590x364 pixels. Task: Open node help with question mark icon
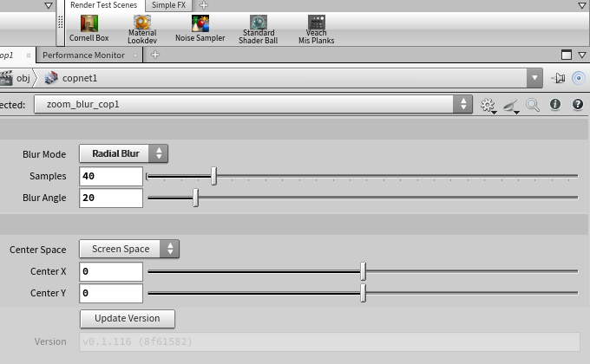[x=578, y=104]
